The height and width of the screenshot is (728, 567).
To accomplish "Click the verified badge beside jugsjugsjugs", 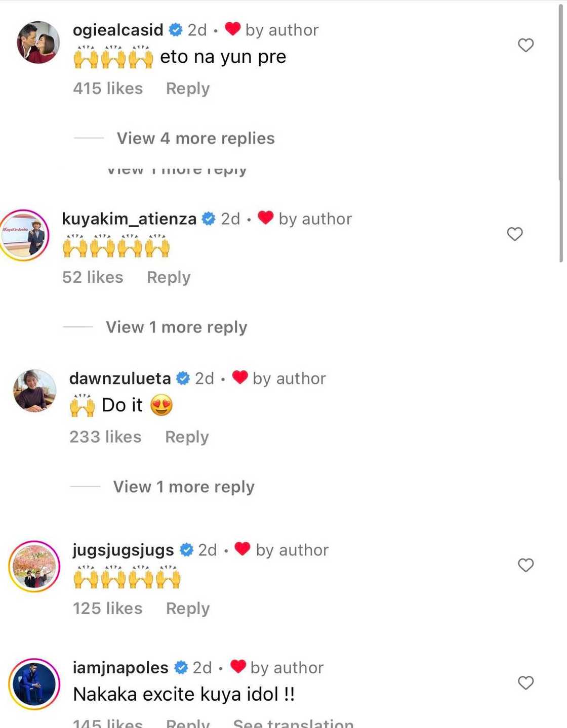I will (187, 550).
